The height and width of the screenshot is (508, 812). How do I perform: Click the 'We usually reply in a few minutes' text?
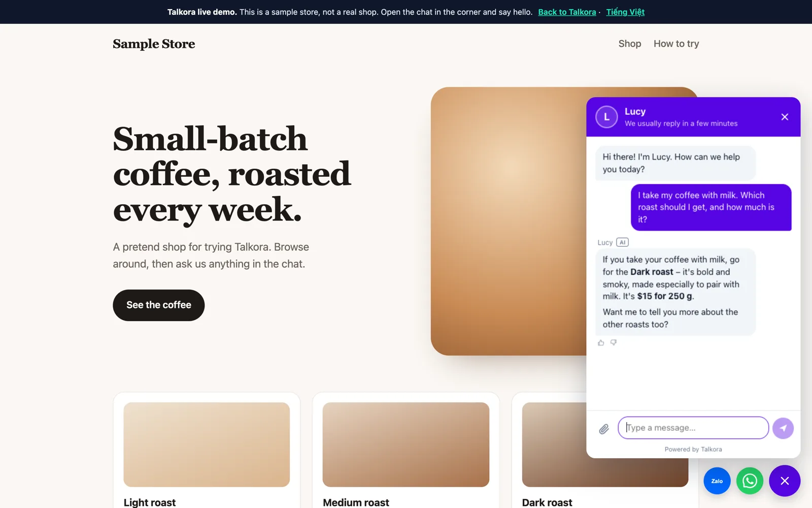click(x=681, y=123)
